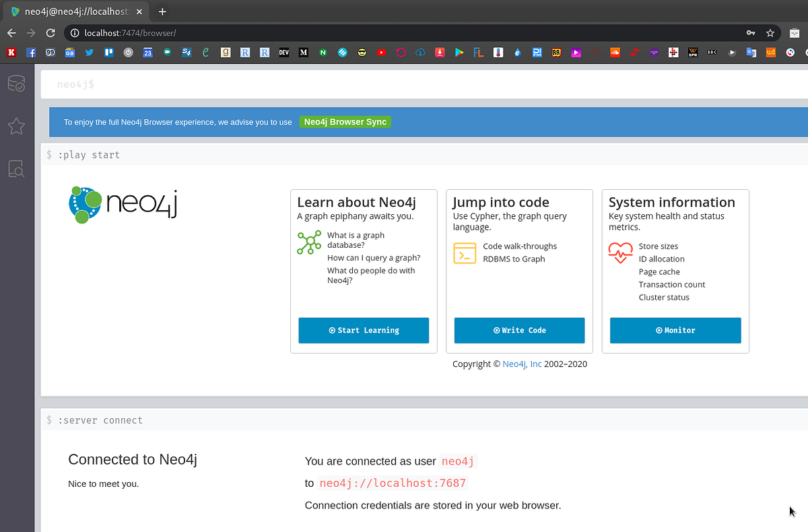Click the Write Code button

[519, 330]
